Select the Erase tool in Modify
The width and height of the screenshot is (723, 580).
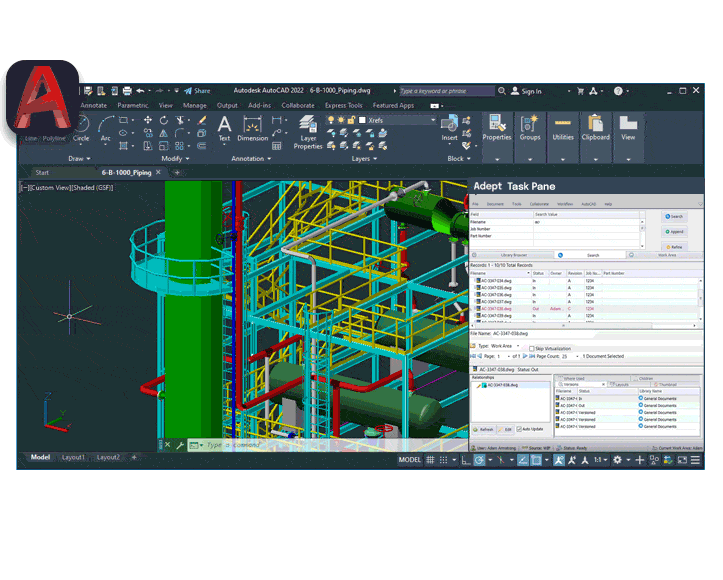click(201, 120)
